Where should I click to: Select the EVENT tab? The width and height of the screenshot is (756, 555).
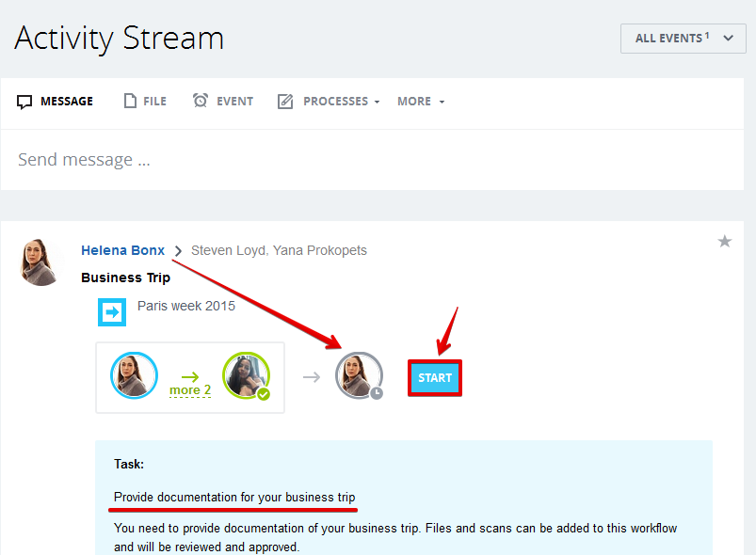pyautogui.click(x=223, y=101)
